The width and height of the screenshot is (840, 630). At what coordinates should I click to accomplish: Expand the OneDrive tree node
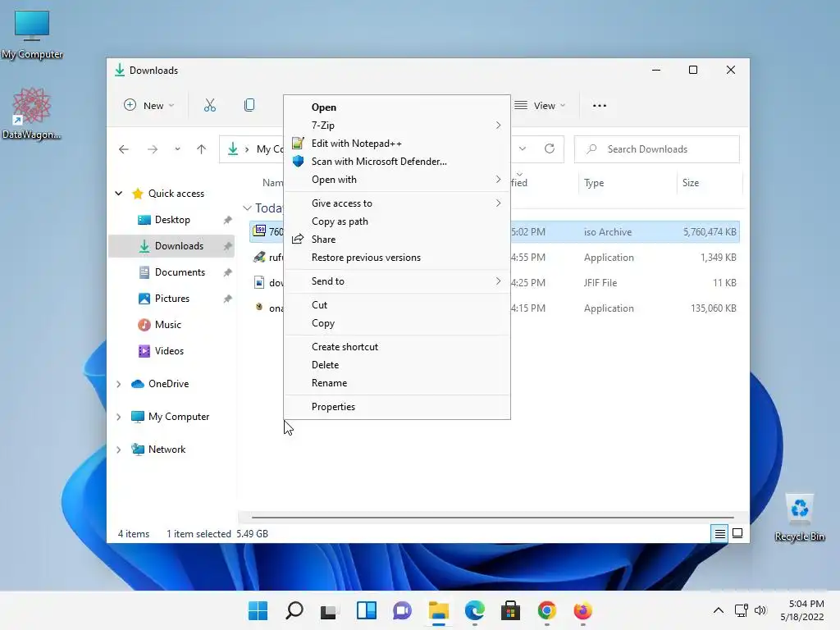click(119, 384)
